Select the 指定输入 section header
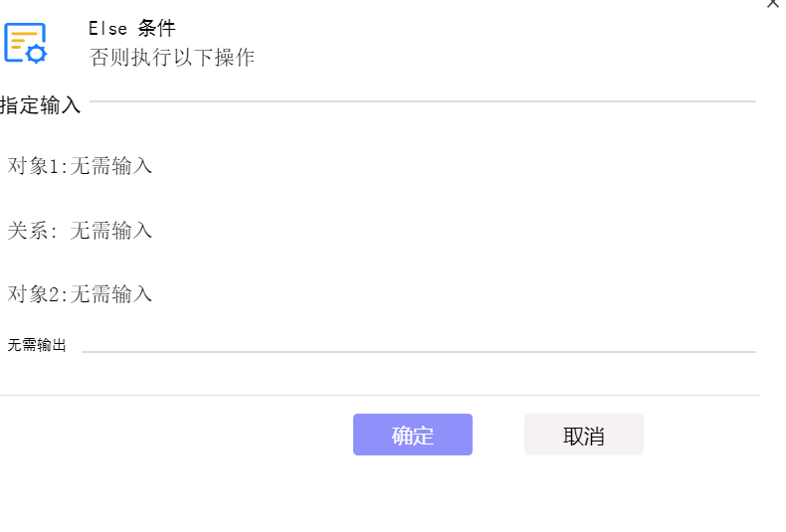 (40, 105)
